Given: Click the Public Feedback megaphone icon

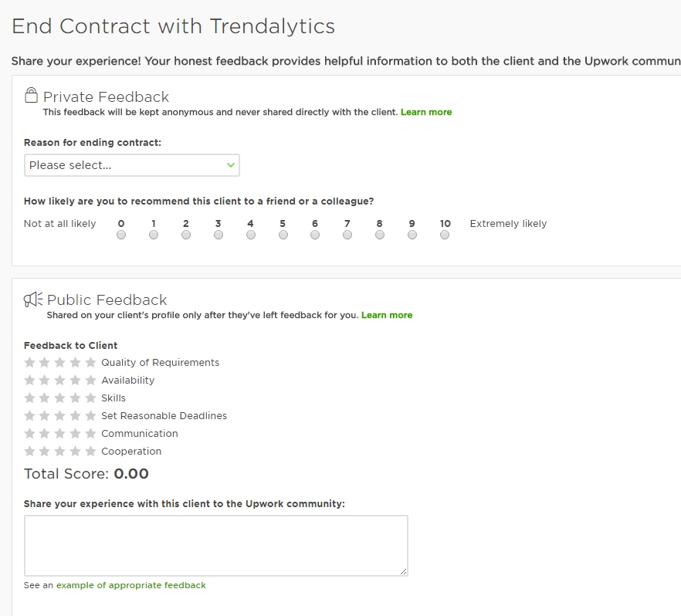Looking at the screenshot, I should [33, 300].
